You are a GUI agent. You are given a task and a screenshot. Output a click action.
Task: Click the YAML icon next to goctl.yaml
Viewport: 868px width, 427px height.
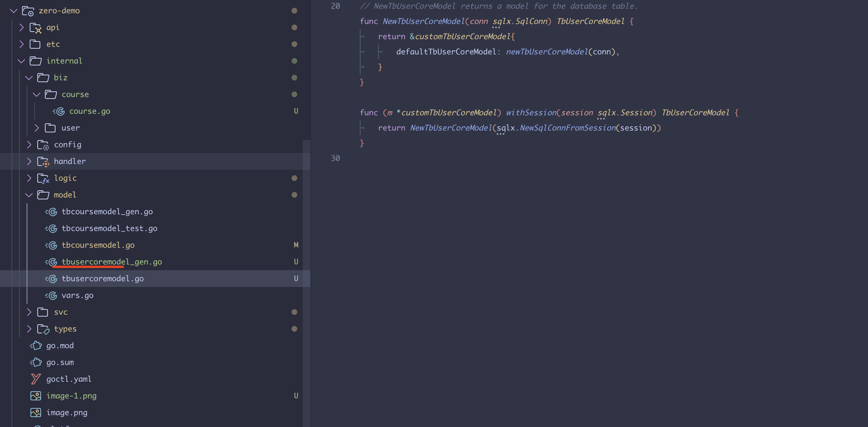36,379
